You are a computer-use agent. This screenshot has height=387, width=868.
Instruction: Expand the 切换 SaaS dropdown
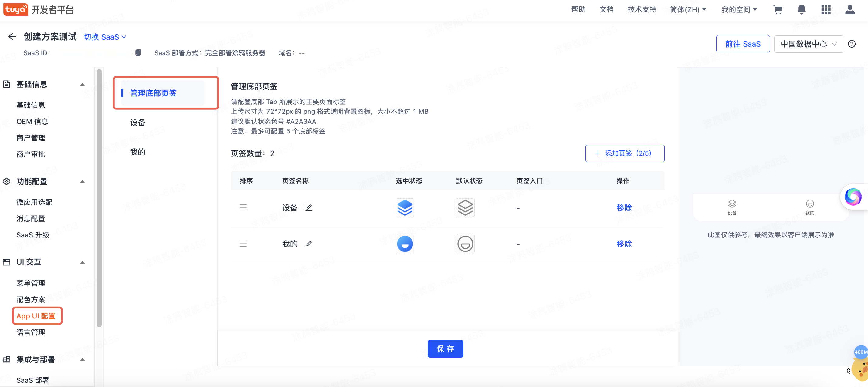105,37
